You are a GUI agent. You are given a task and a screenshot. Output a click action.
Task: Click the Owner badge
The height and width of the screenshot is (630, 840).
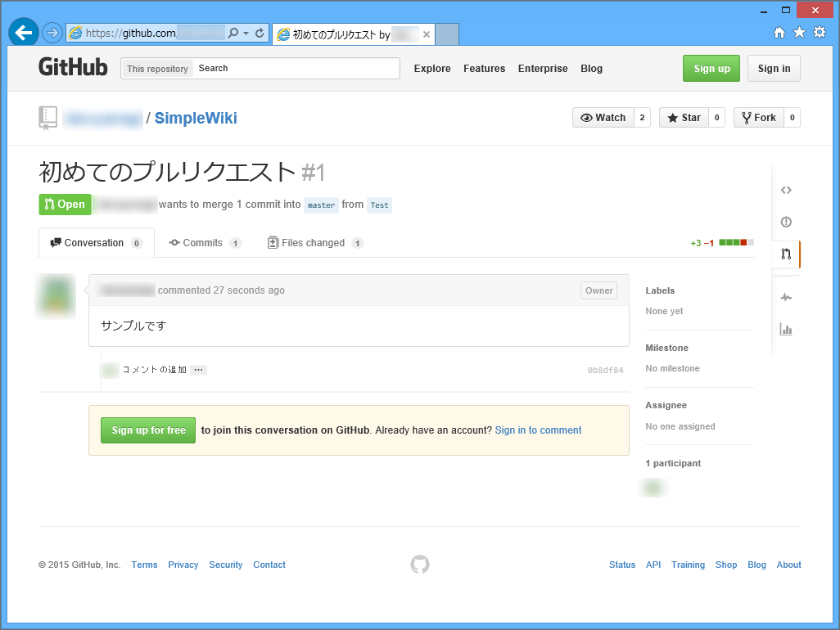[598, 290]
